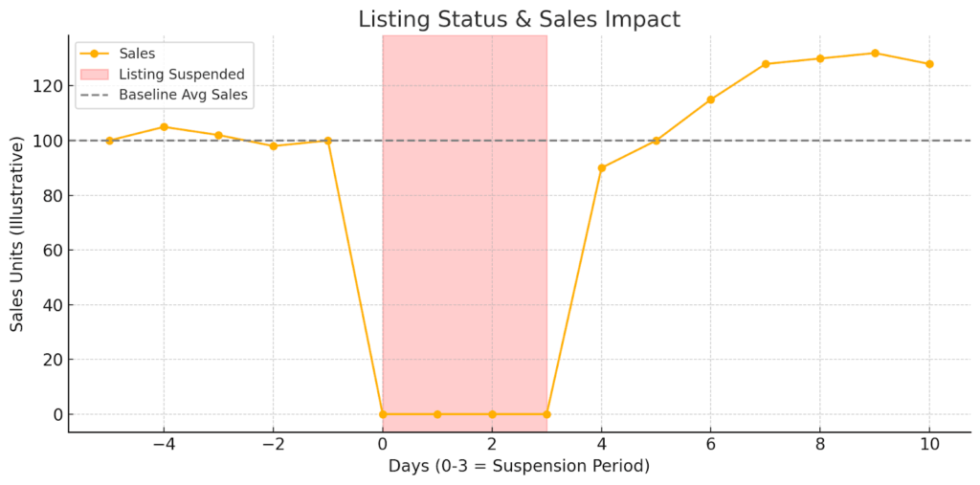Click the last Sales point at day 10
The height and width of the screenshot is (485, 980).
[x=929, y=64]
